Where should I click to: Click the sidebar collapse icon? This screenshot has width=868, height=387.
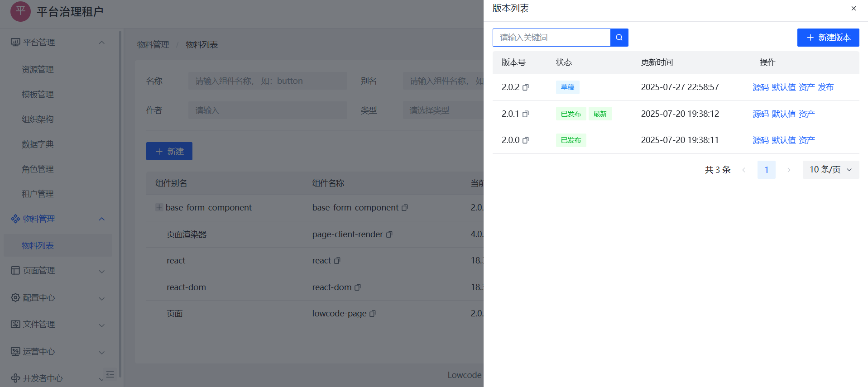click(x=110, y=374)
